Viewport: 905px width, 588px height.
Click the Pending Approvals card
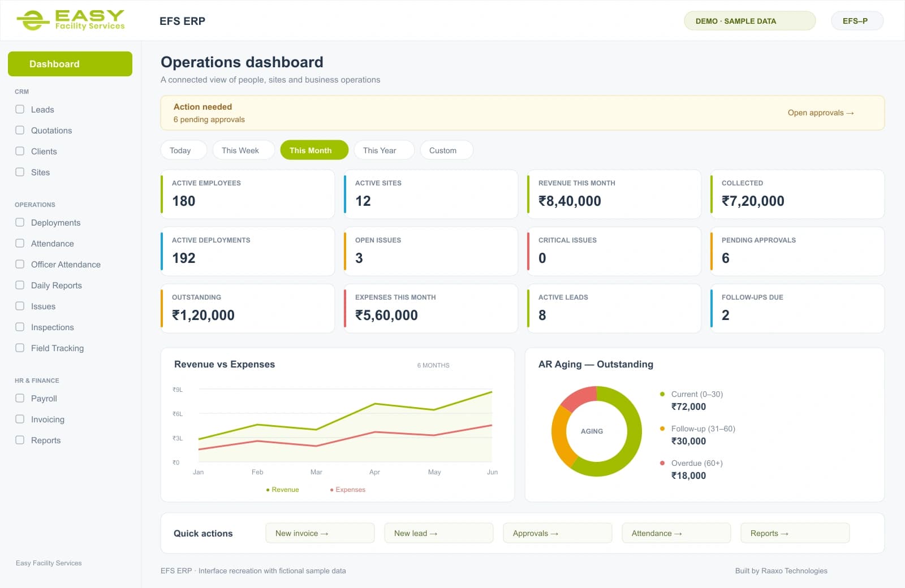(x=797, y=251)
